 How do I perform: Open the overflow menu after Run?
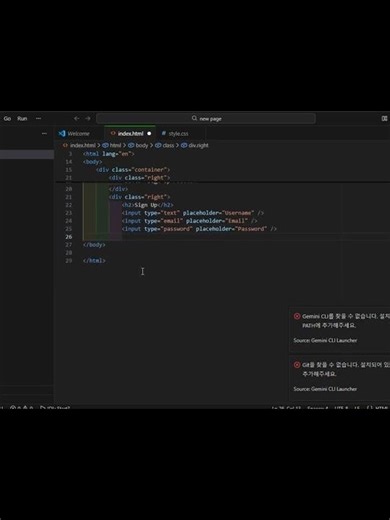coord(39,119)
